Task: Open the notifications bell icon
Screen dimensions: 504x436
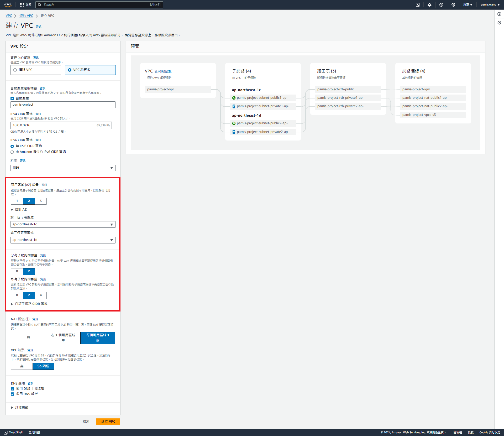Action: pyautogui.click(x=429, y=5)
